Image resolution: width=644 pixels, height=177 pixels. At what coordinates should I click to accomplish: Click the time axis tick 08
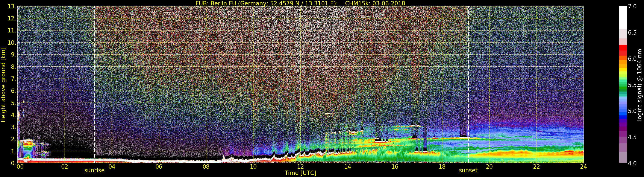pos(206,167)
